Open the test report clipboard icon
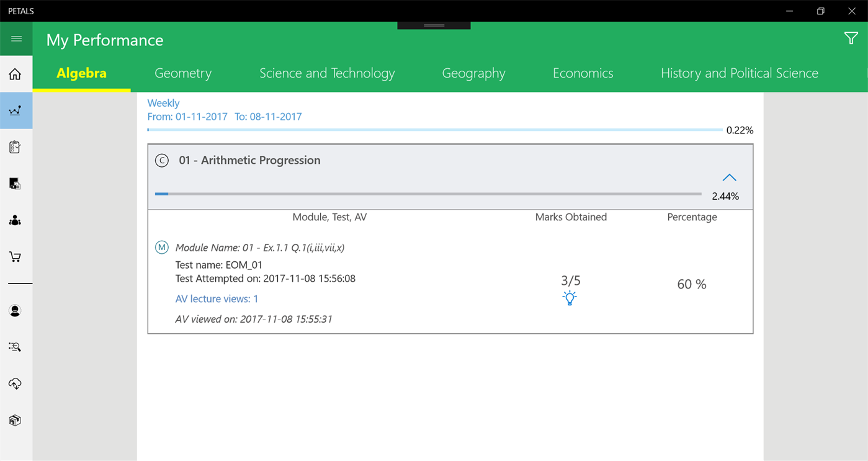868x461 pixels. coord(16,147)
